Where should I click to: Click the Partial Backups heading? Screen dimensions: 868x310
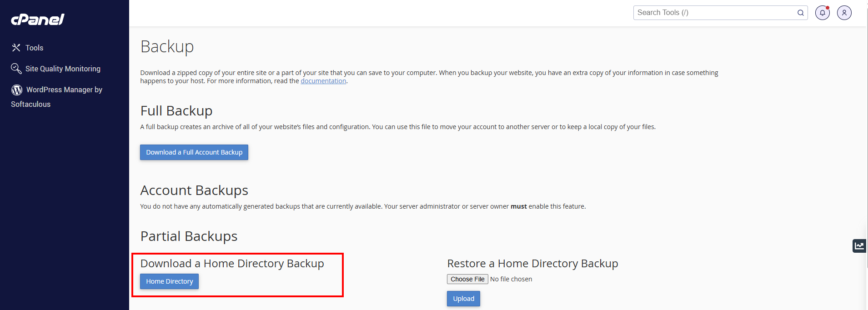(189, 236)
